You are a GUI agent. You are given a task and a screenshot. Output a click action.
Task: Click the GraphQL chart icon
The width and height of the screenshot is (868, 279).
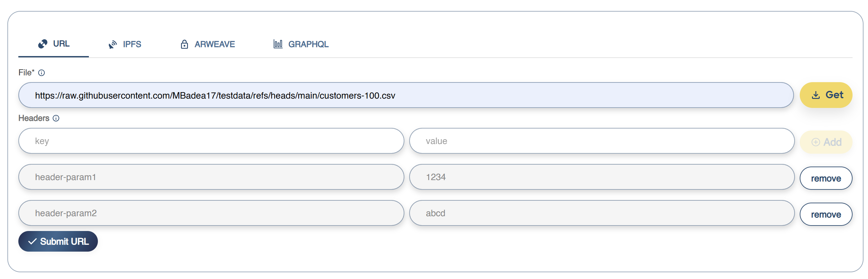pyautogui.click(x=278, y=44)
